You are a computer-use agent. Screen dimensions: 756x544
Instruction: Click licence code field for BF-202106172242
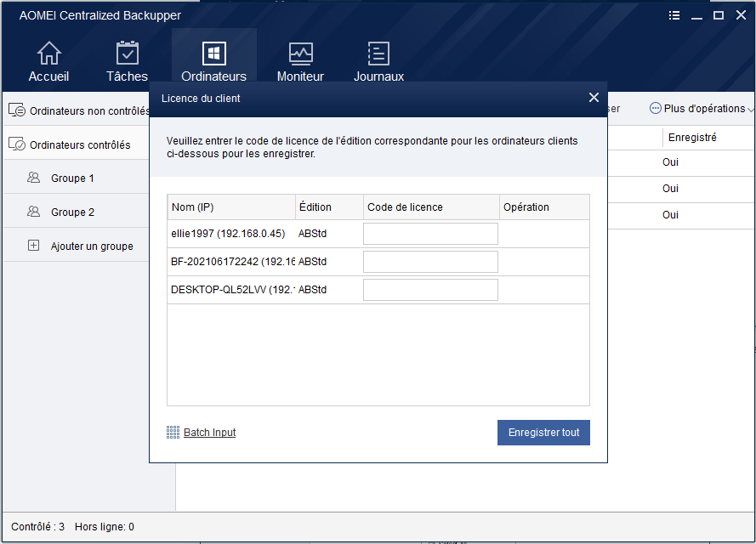(430, 262)
